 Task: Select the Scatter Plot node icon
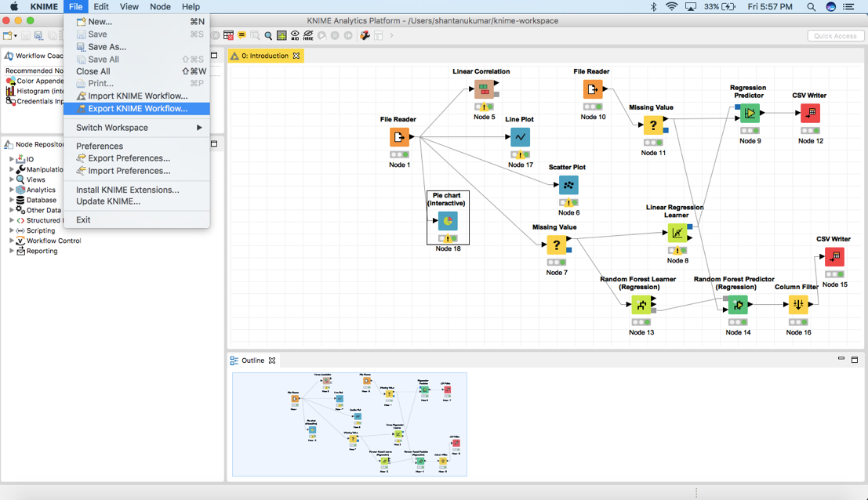568,186
